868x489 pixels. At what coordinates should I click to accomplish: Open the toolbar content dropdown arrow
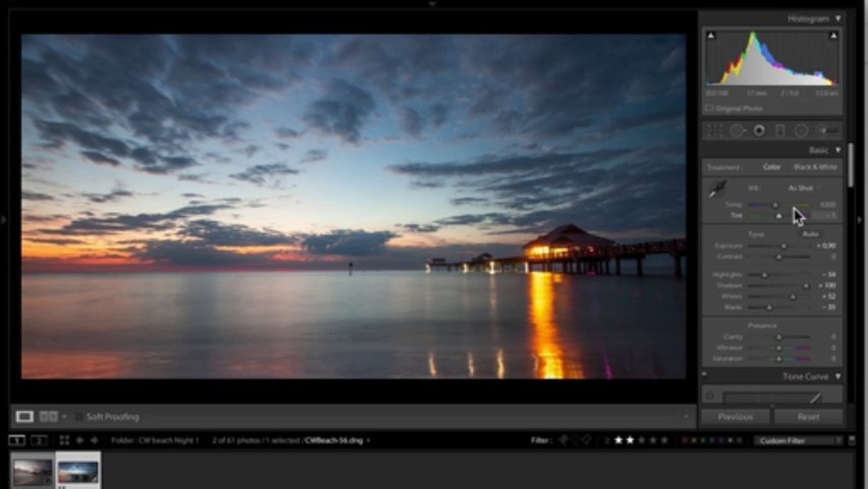[x=685, y=416]
